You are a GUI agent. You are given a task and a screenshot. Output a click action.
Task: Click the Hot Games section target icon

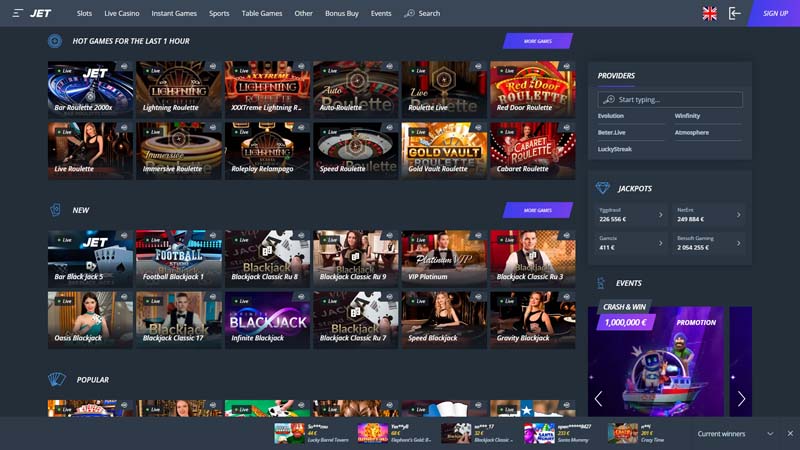[x=55, y=41]
